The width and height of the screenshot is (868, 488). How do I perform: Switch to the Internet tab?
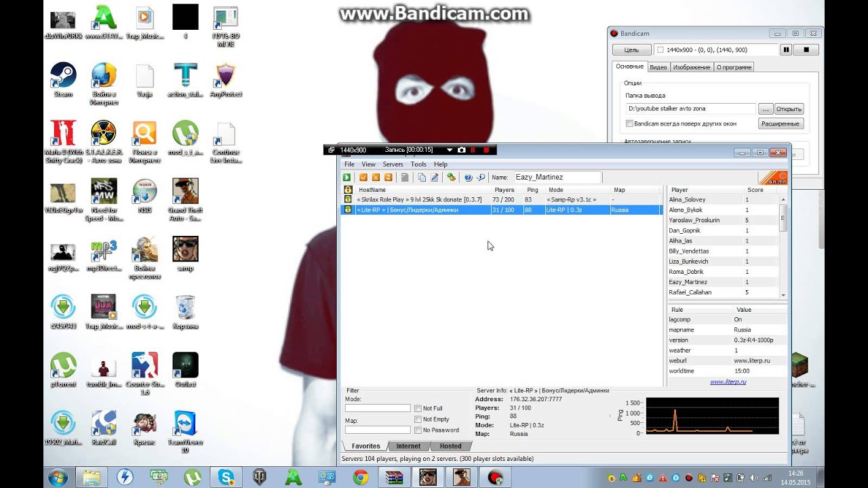click(408, 446)
